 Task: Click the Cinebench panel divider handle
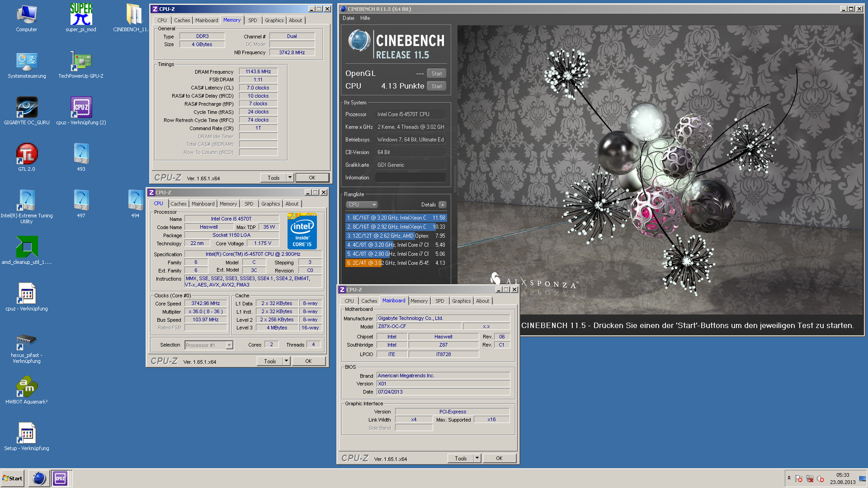click(454, 179)
